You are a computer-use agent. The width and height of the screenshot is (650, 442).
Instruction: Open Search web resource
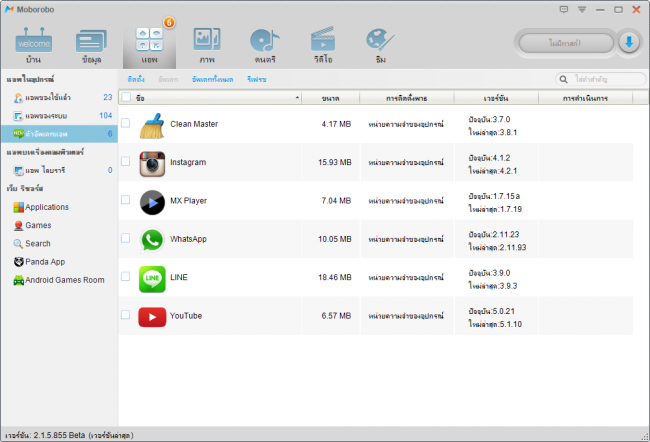pos(38,243)
